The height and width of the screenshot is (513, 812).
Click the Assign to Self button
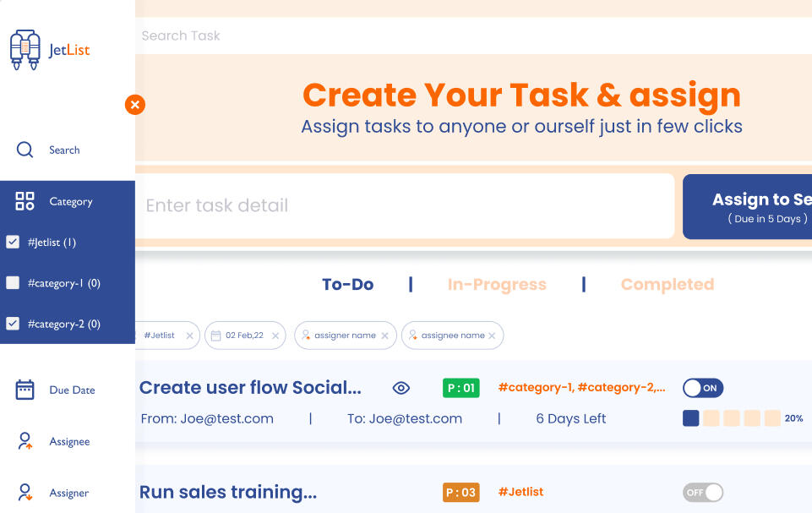[x=747, y=207]
